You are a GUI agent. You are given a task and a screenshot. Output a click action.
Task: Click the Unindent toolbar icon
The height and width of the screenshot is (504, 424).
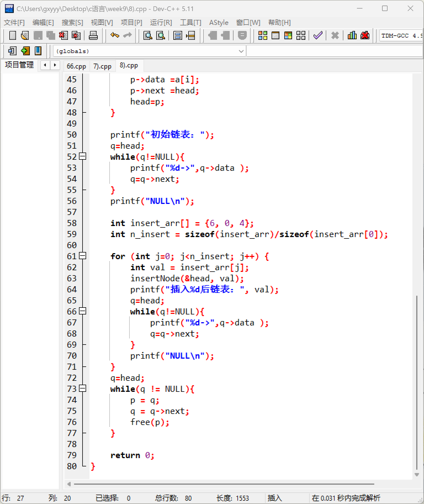(225, 35)
